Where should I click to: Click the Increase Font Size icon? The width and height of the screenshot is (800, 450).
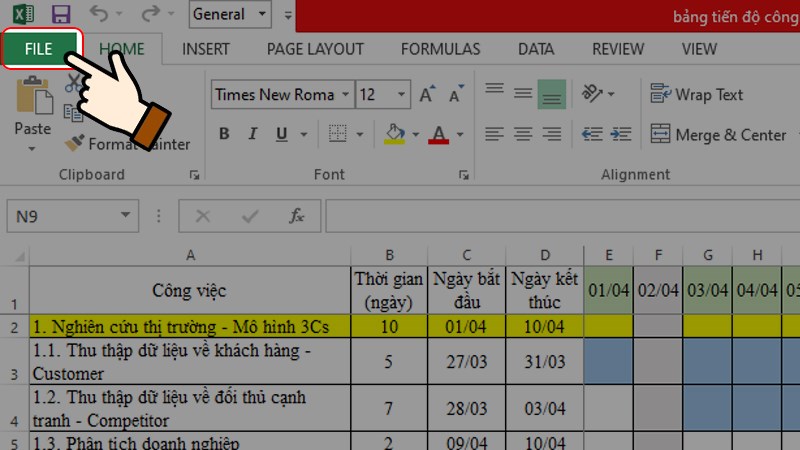[x=428, y=95]
